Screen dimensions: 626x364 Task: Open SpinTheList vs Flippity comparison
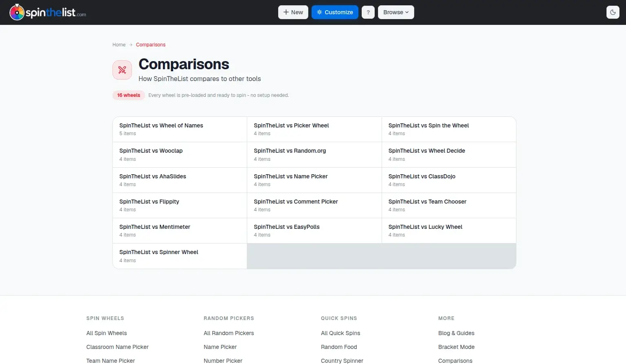180,205
